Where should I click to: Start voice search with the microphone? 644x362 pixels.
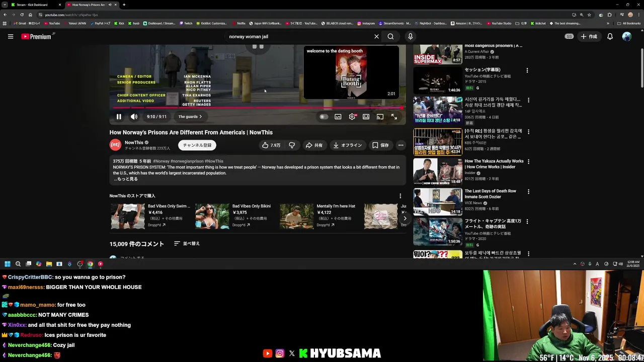(410, 36)
